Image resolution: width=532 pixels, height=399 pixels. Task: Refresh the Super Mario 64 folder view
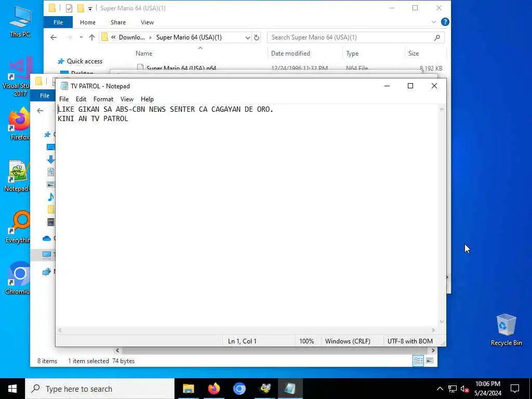click(x=257, y=37)
